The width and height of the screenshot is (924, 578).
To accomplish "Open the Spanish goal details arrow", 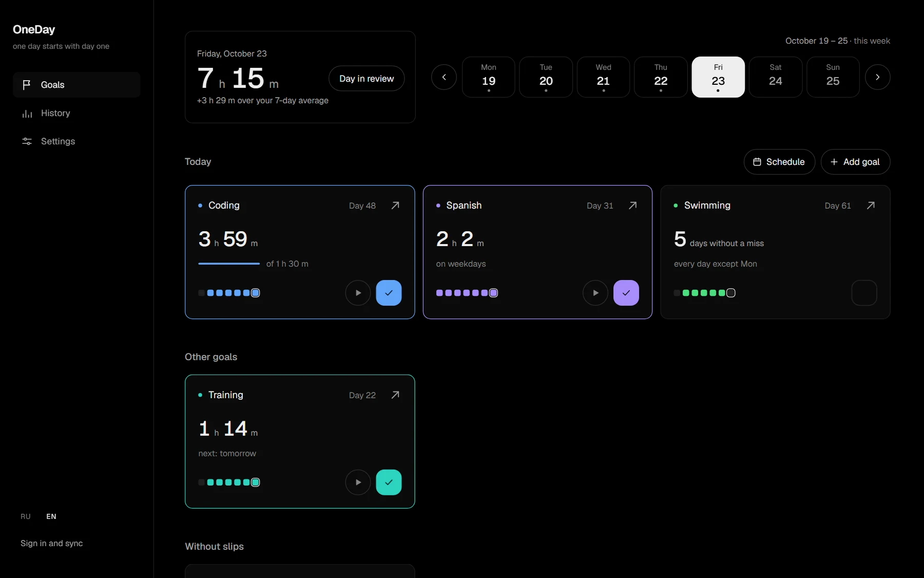I will click(x=633, y=206).
